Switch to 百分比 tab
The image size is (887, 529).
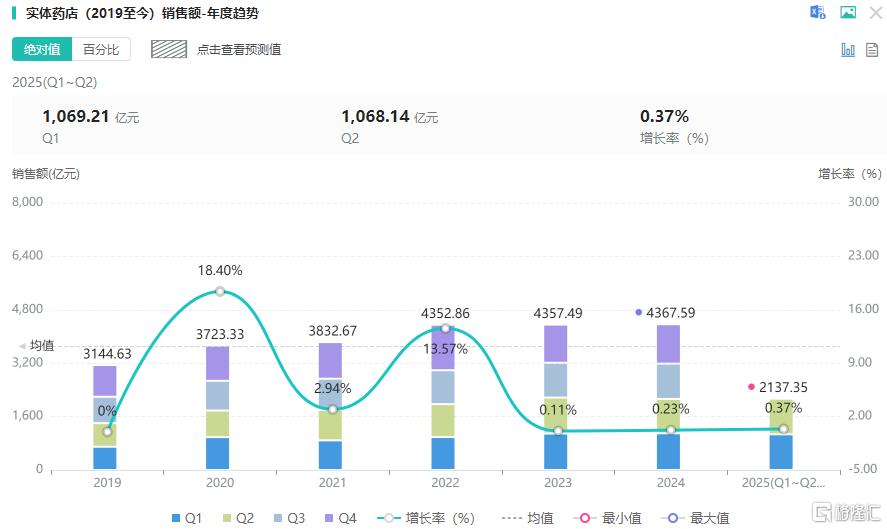[x=100, y=49]
